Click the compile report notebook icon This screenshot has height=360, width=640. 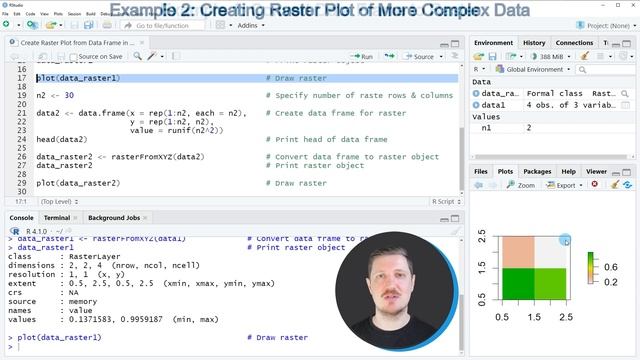(x=176, y=56)
